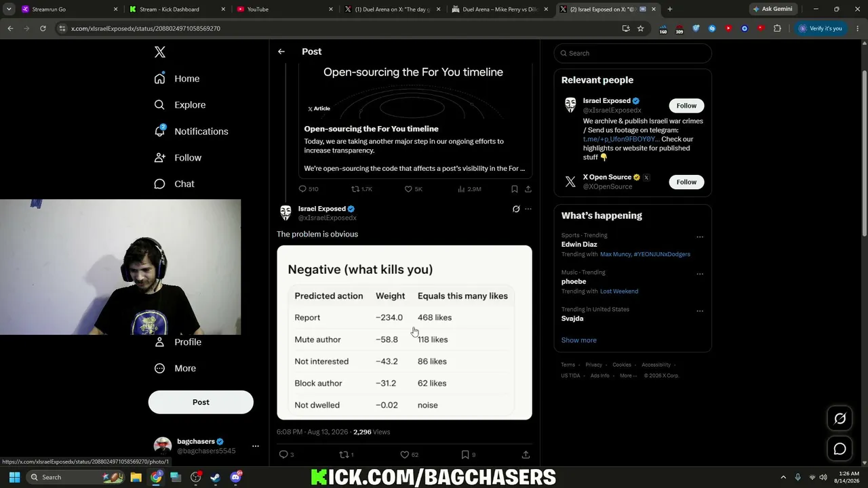Click the X logo in the sidebar

[x=160, y=52]
